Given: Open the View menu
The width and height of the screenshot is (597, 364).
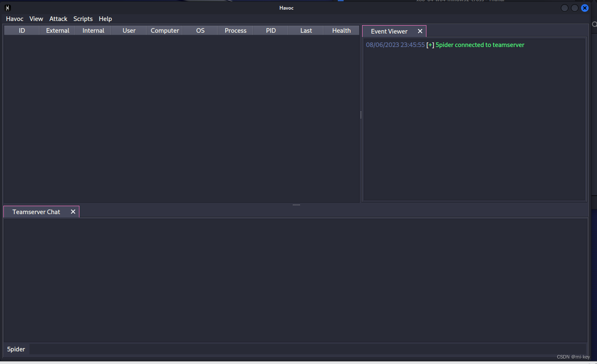Looking at the screenshot, I should coord(36,19).
